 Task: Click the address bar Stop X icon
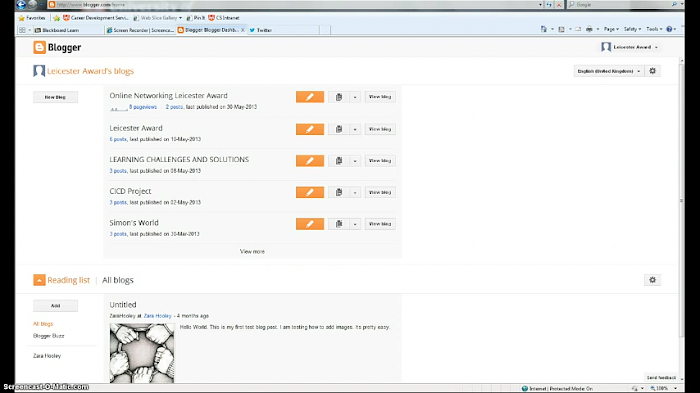click(x=559, y=4)
